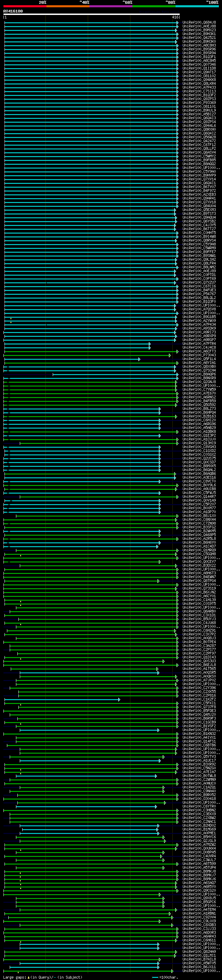Click the 'Large gaps' legend text
The height and width of the screenshot is (980, 222).
pyautogui.click(x=15, y=977)
